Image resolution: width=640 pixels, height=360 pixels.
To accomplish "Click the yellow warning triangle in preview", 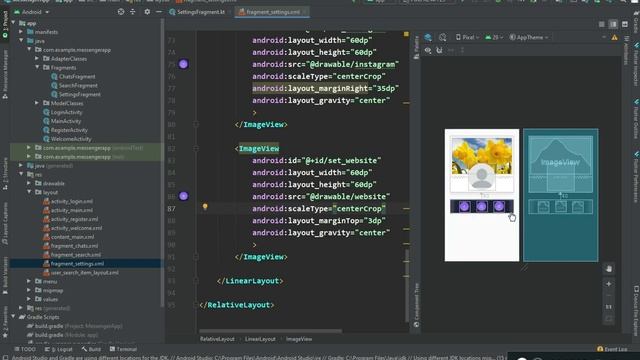I will point(614,38).
